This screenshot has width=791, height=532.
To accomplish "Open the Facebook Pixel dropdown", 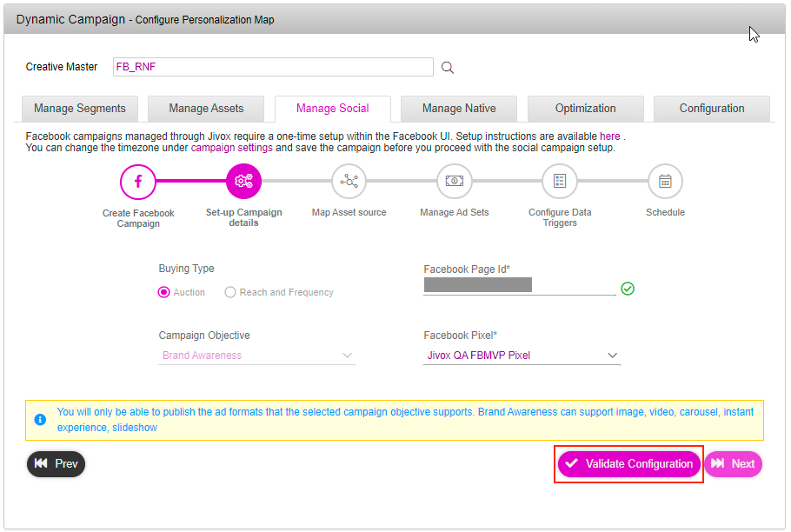I will (x=522, y=356).
